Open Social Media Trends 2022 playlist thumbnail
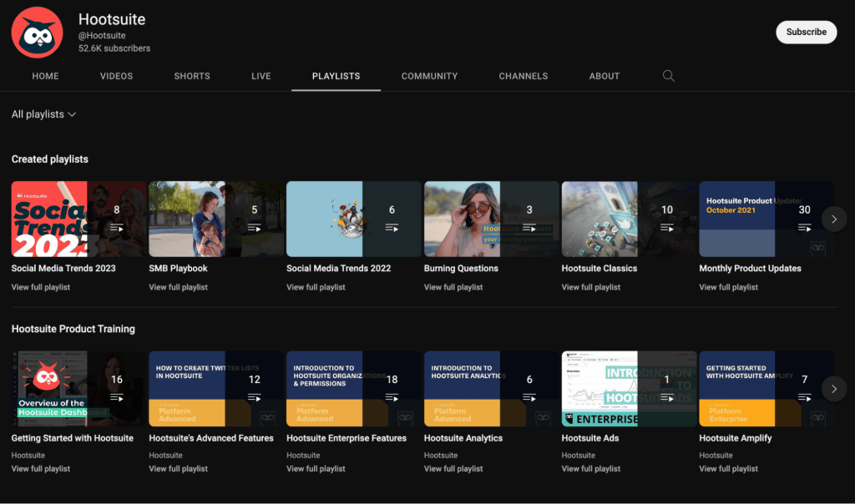855x504 pixels. coord(354,219)
